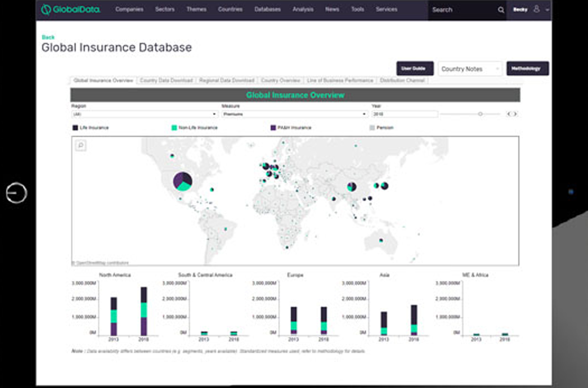Viewport: 588px width, 388px height.
Task: Click the Back link
Action: click(48, 37)
